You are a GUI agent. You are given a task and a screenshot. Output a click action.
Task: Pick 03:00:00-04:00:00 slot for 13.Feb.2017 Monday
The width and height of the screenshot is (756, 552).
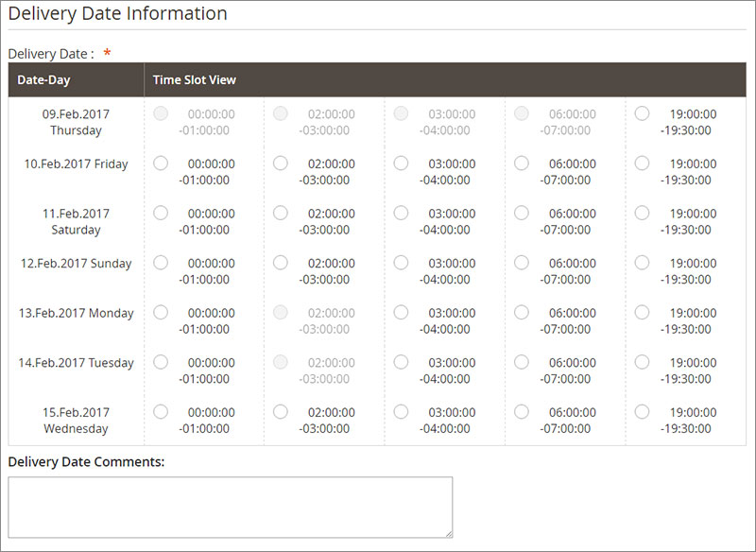401,313
